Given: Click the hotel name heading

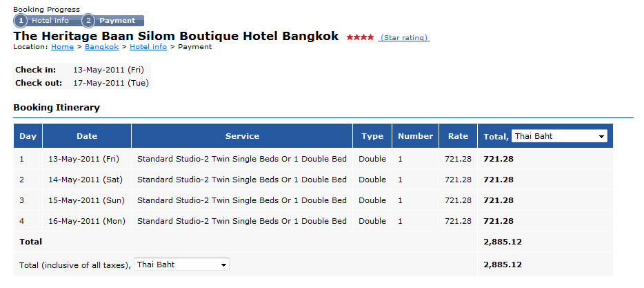Looking at the screenshot, I should (x=177, y=36).
